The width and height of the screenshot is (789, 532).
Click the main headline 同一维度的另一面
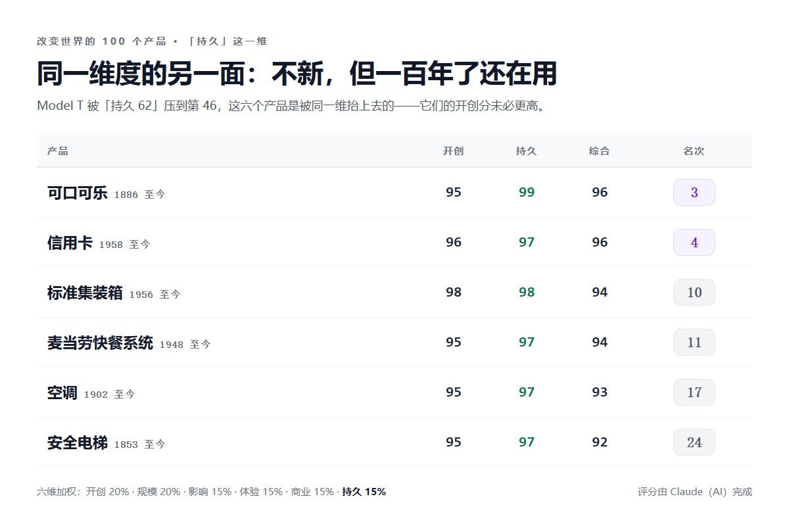point(297,74)
